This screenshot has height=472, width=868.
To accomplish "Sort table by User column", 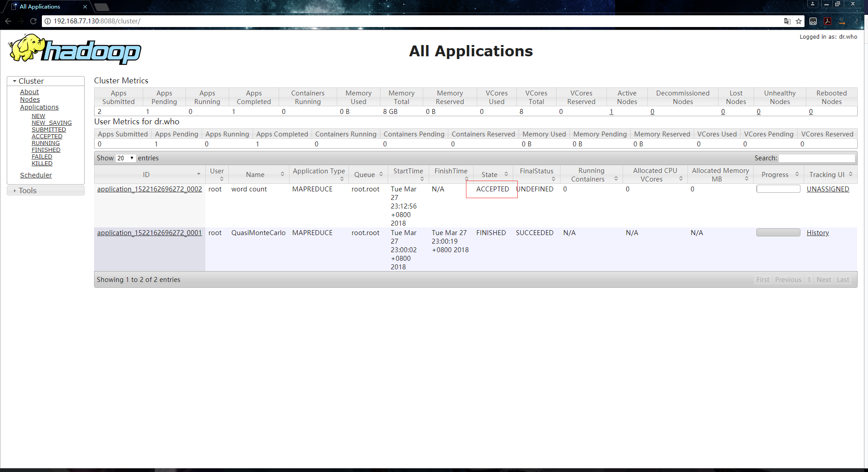I will click(x=217, y=174).
